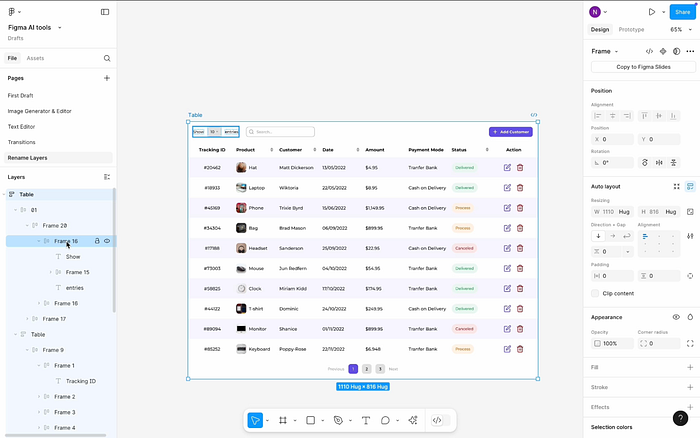Switch to the Assets tab

point(35,58)
